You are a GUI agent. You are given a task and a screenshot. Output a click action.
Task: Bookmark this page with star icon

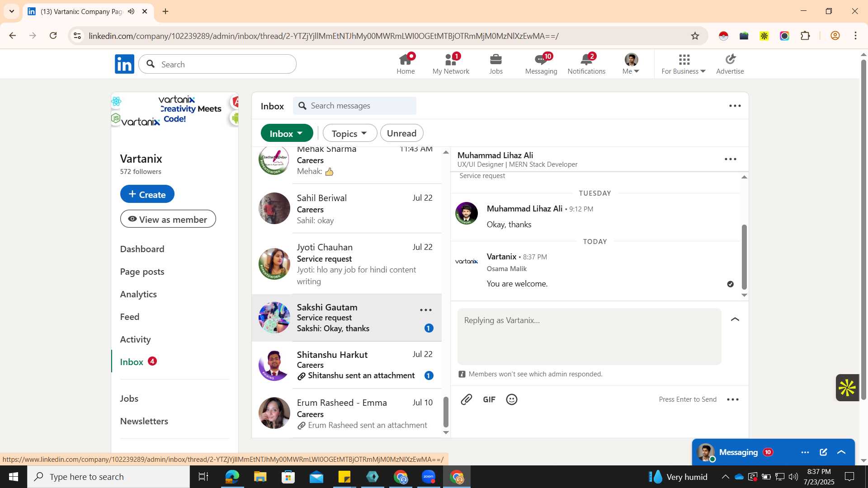(695, 36)
